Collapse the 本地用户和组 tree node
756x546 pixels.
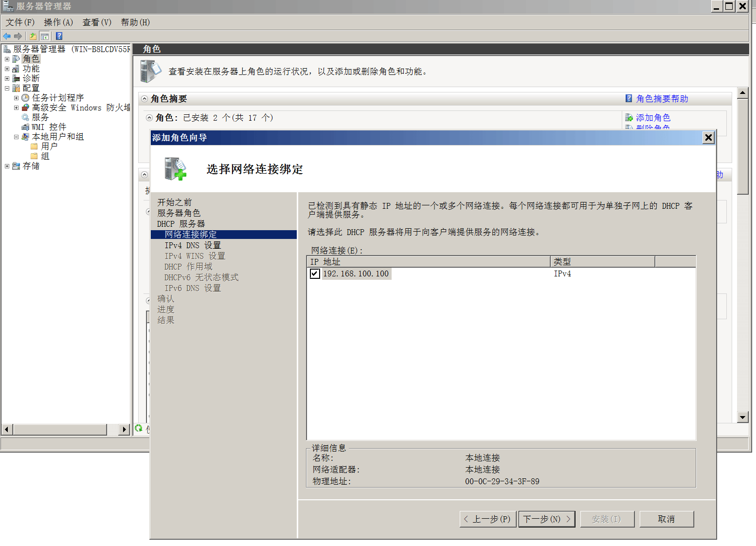coord(16,137)
